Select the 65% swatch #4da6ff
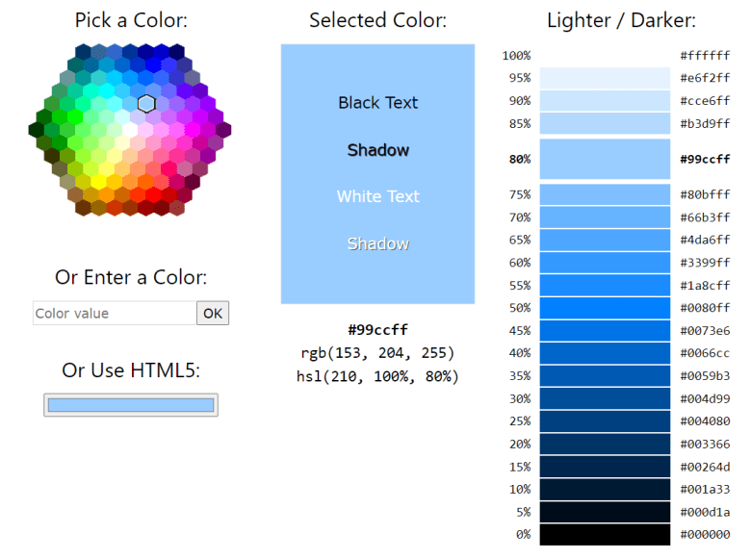This screenshot has width=751, height=560. point(605,240)
